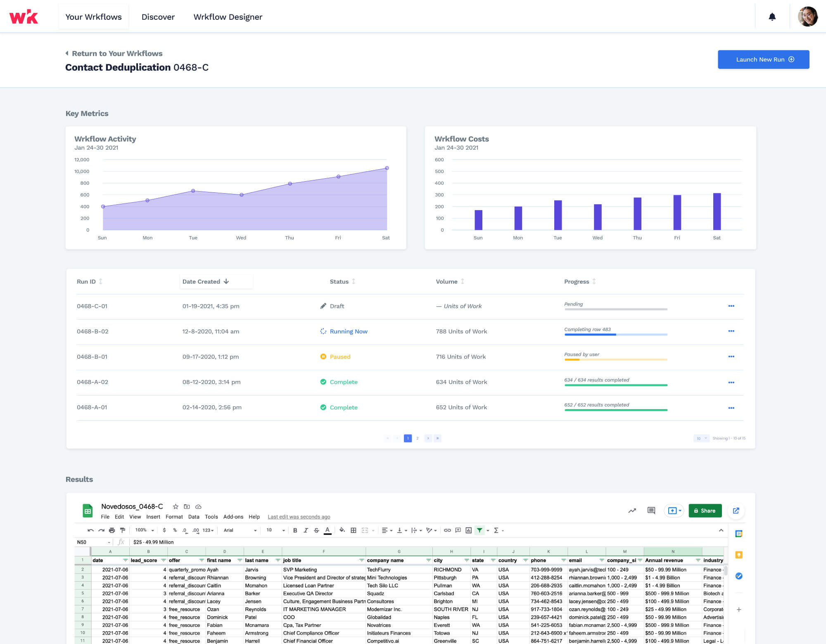Click the Launch New Run button
826x644 pixels.
pos(763,59)
